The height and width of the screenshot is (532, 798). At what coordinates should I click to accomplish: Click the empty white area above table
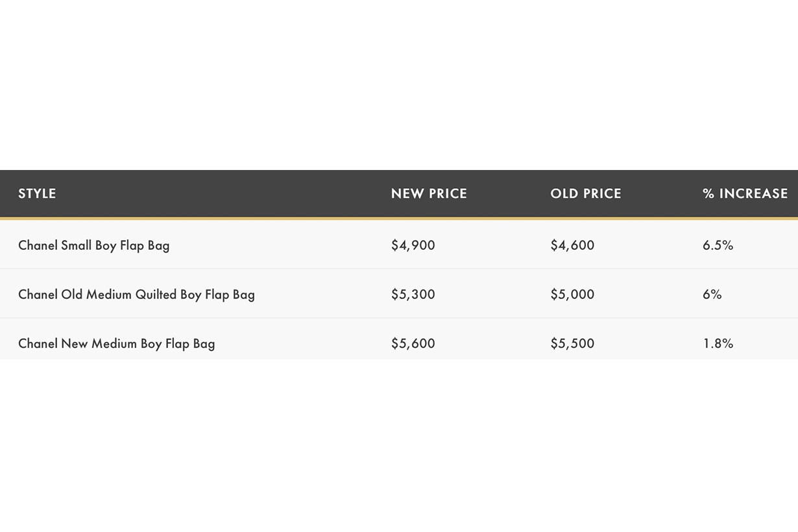(x=399, y=84)
